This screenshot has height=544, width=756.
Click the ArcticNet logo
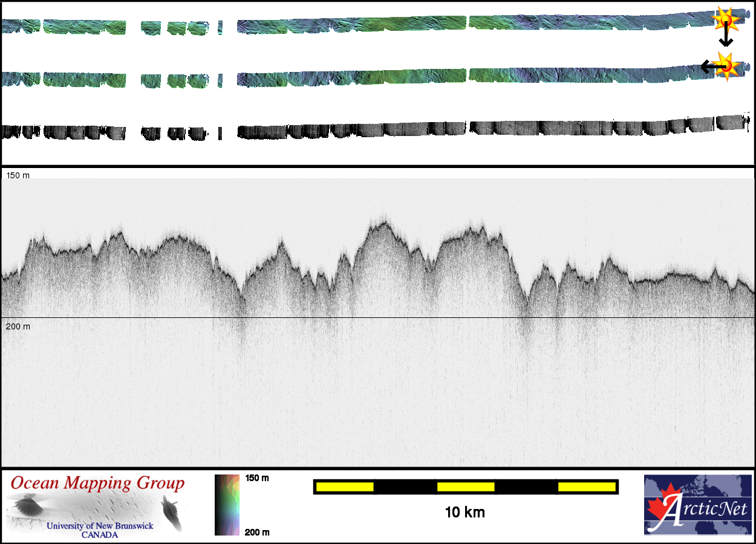click(x=697, y=505)
